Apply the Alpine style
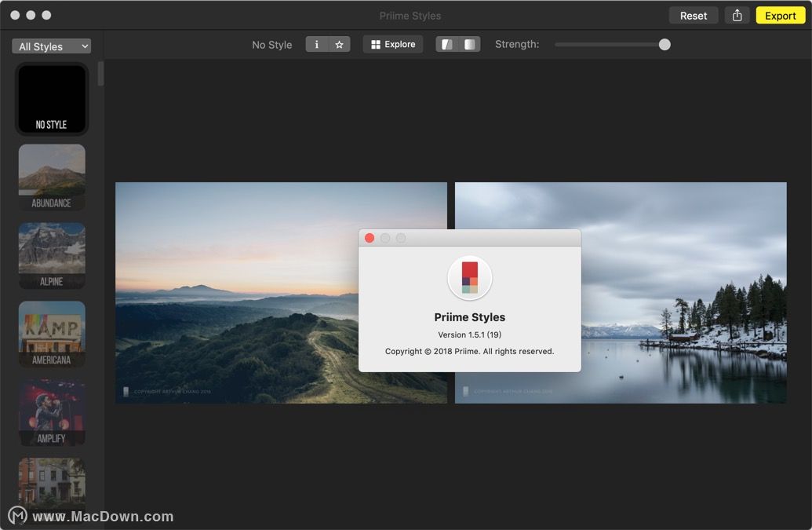 [52, 255]
